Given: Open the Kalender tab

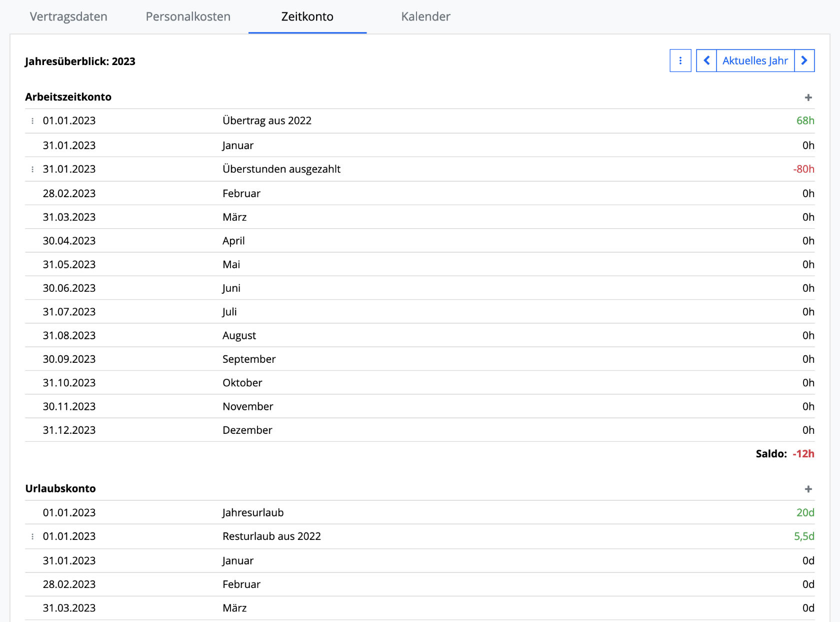Looking at the screenshot, I should [x=425, y=17].
